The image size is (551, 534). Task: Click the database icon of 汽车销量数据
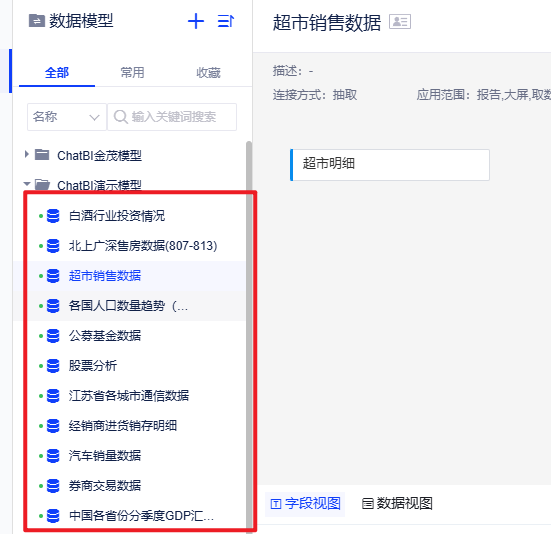53,456
